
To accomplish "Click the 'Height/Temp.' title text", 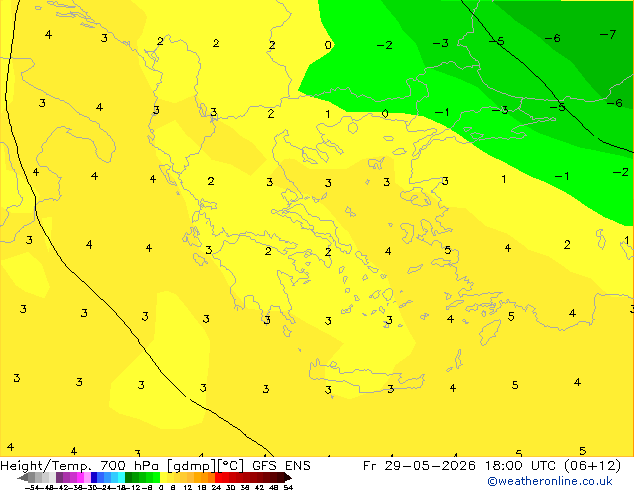I will coord(46,466).
